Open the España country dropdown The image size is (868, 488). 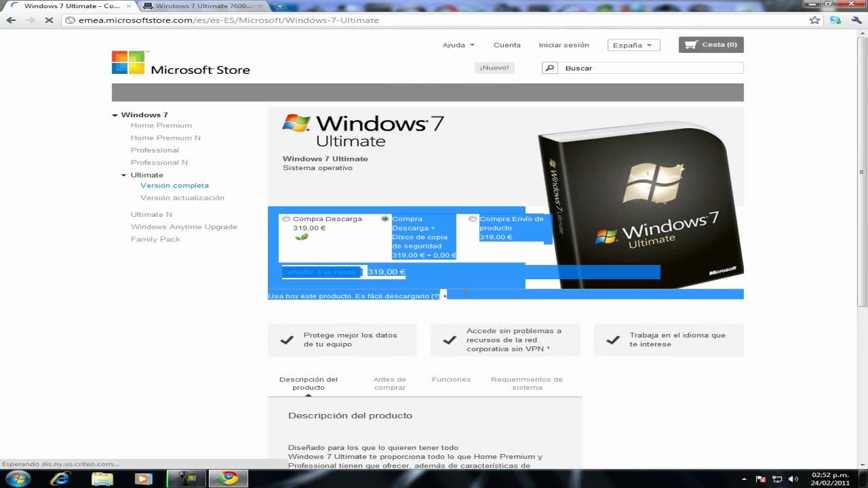click(633, 45)
